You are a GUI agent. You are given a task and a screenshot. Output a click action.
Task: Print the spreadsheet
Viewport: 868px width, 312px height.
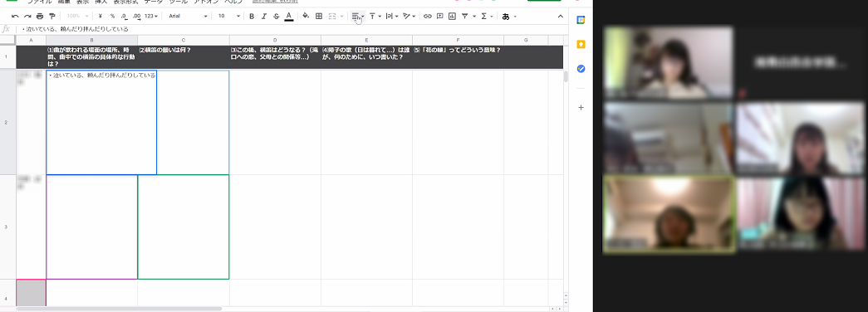tap(40, 17)
